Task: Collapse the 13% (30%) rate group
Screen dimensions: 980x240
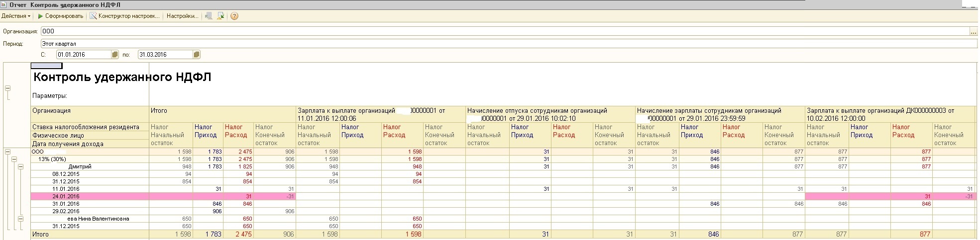Action: click(x=14, y=159)
